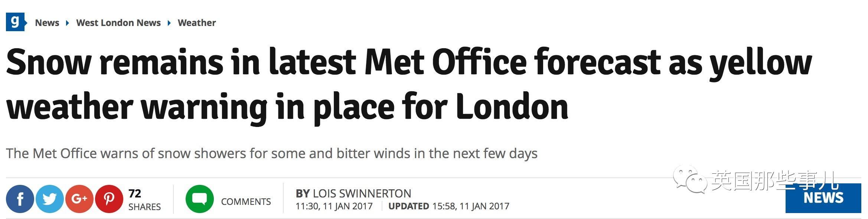Go to the News breadcrumb section
The height and width of the screenshot is (219, 868).
point(47,23)
